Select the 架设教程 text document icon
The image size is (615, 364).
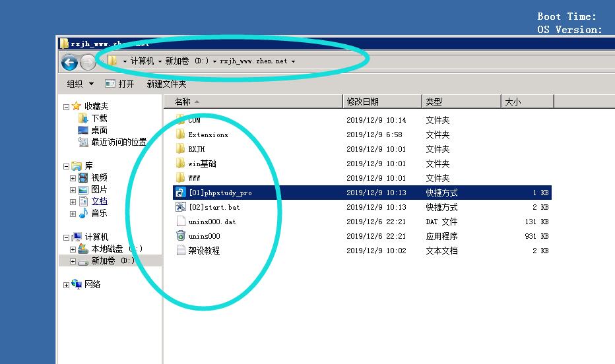pyautogui.click(x=181, y=251)
